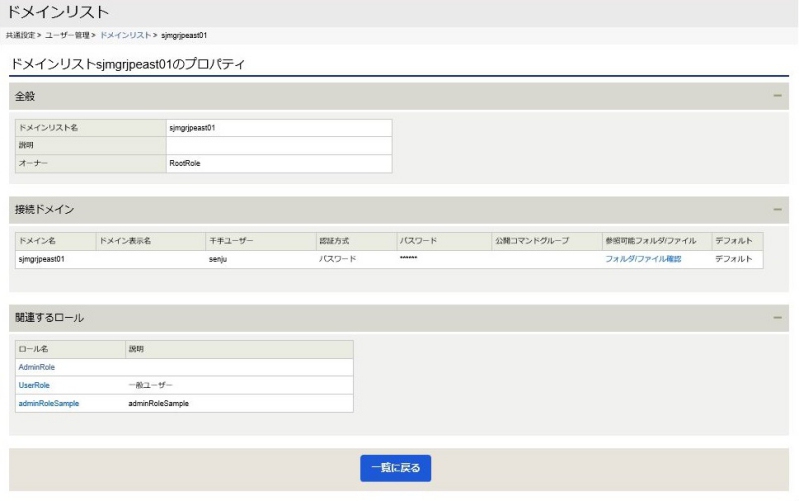799x501 pixels.
Task: Select the オーナー value RootRole
Action: coord(184,163)
